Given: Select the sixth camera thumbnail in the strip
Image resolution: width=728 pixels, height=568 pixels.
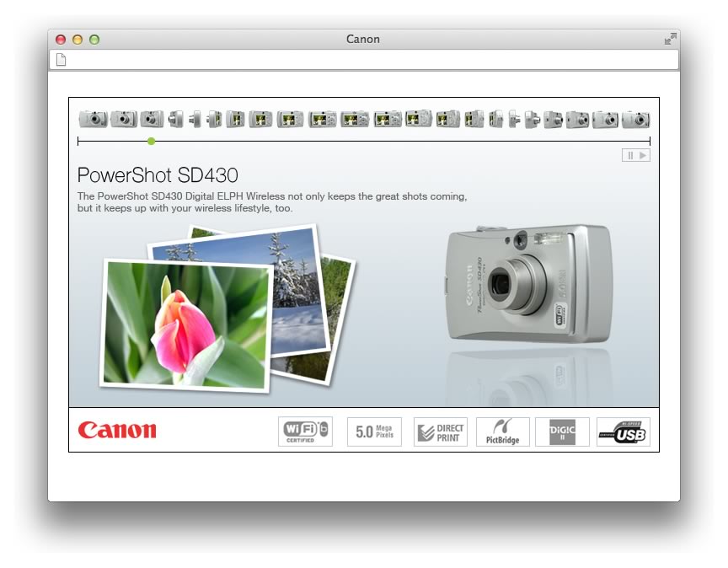Looking at the screenshot, I should (214, 119).
